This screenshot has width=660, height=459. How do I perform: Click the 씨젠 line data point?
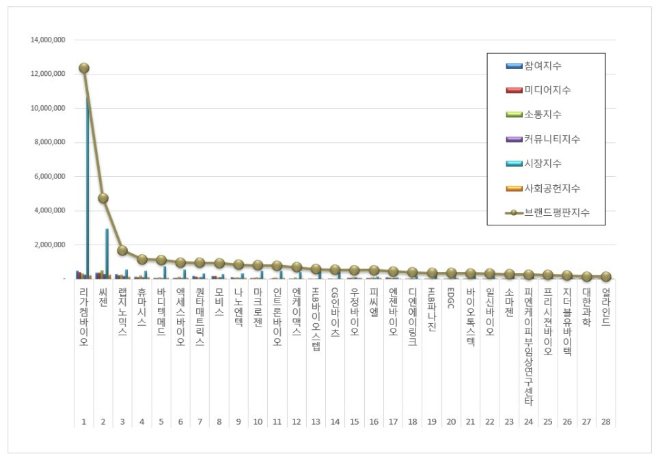click(103, 198)
